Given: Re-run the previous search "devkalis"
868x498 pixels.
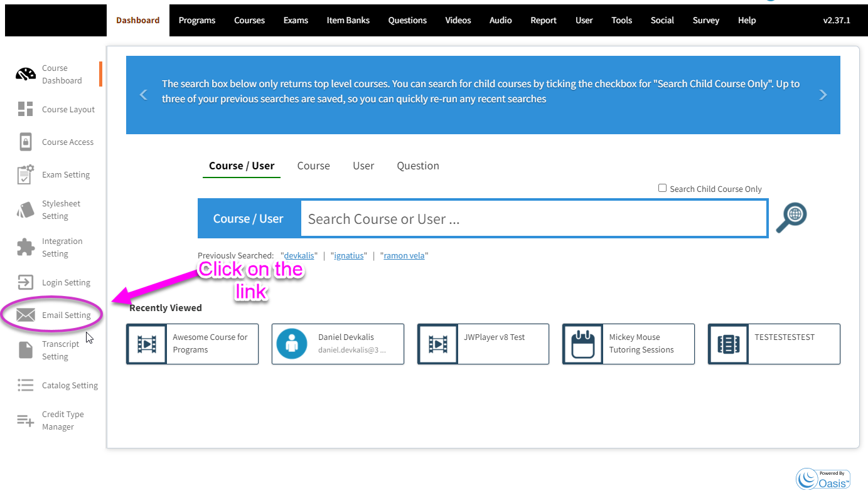Looking at the screenshot, I should 299,255.
